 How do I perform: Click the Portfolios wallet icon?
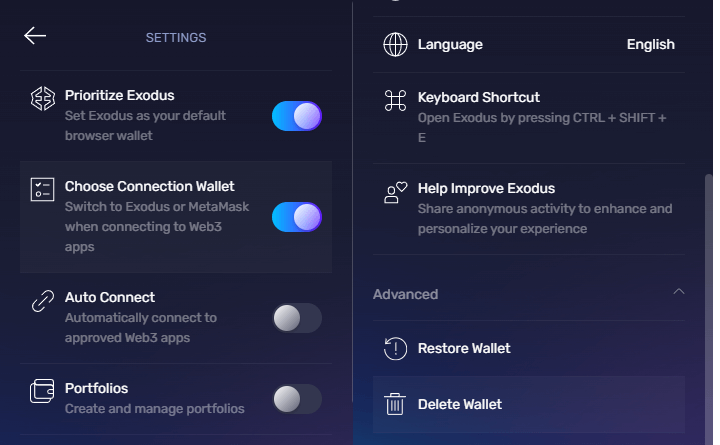[x=42, y=389]
